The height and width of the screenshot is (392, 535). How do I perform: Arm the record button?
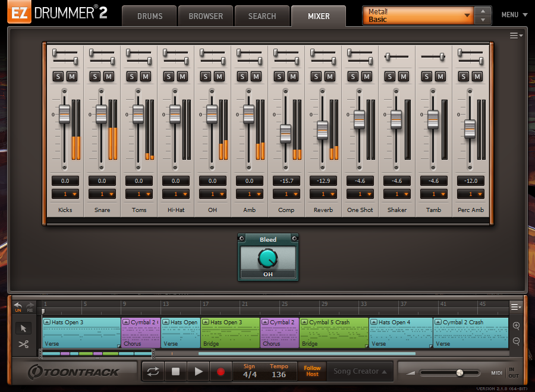click(x=221, y=371)
